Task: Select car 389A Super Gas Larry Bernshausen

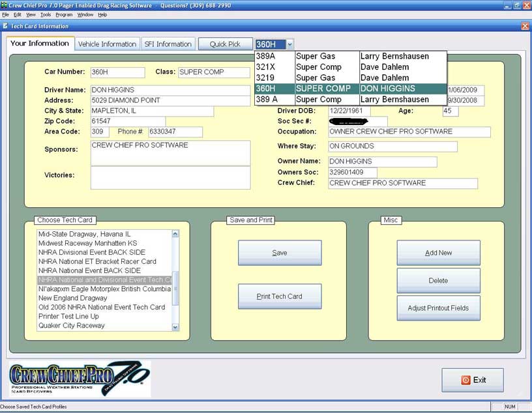Action: point(351,56)
